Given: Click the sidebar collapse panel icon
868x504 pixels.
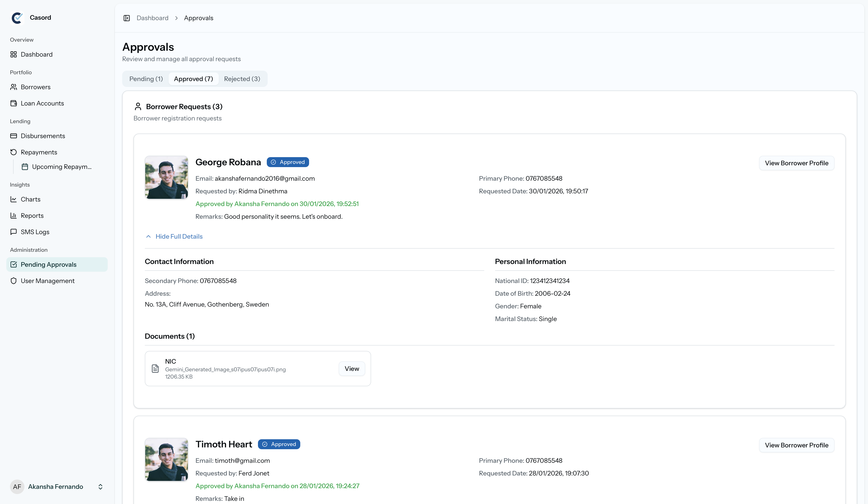Looking at the screenshot, I should [127, 18].
